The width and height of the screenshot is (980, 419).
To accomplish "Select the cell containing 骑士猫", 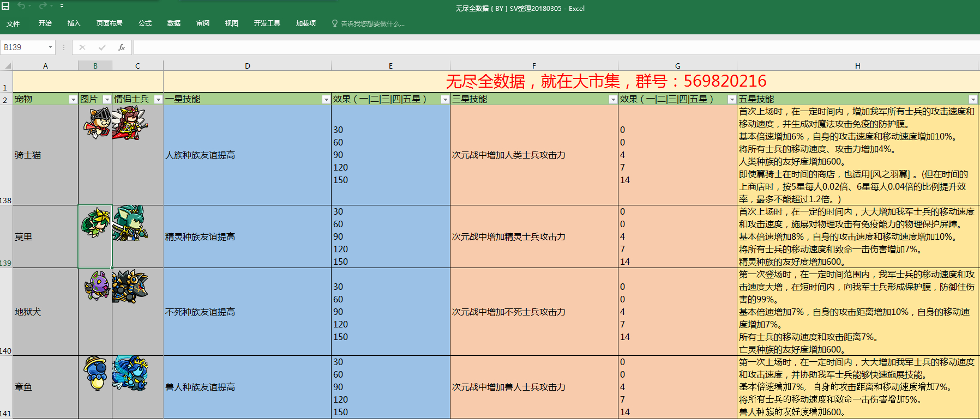I will [x=46, y=155].
